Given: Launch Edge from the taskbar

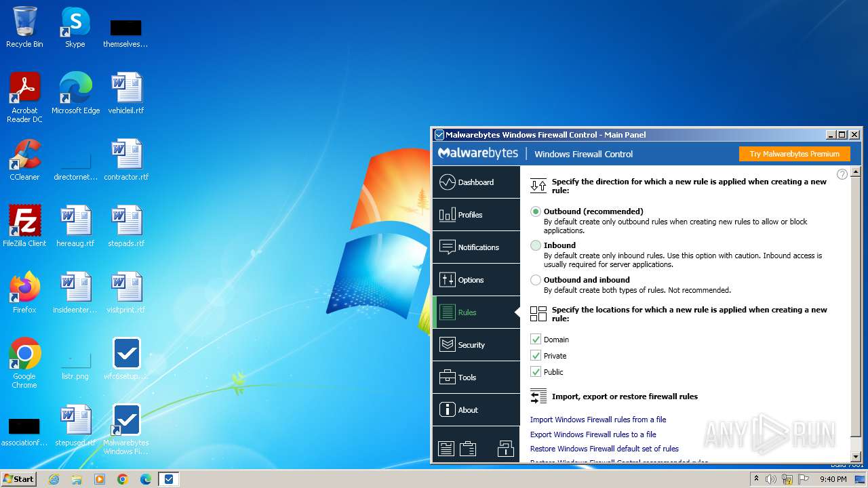Looking at the screenshot, I should pyautogui.click(x=146, y=479).
